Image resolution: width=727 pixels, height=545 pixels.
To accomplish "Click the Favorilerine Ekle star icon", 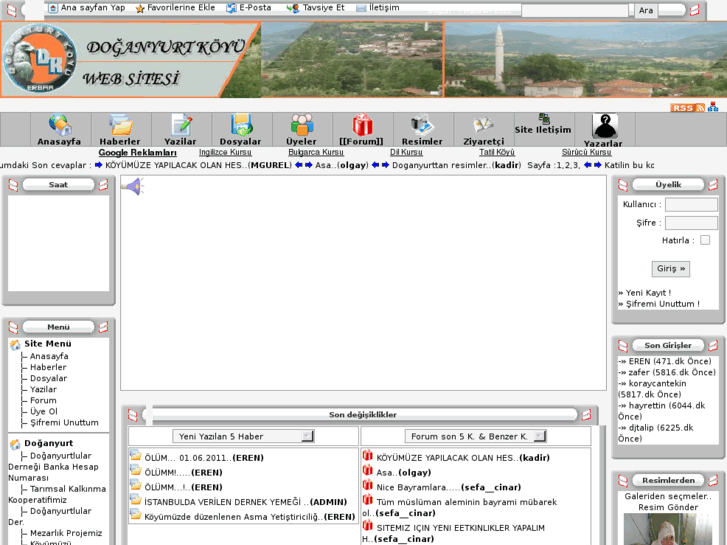I will click(x=140, y=8).
